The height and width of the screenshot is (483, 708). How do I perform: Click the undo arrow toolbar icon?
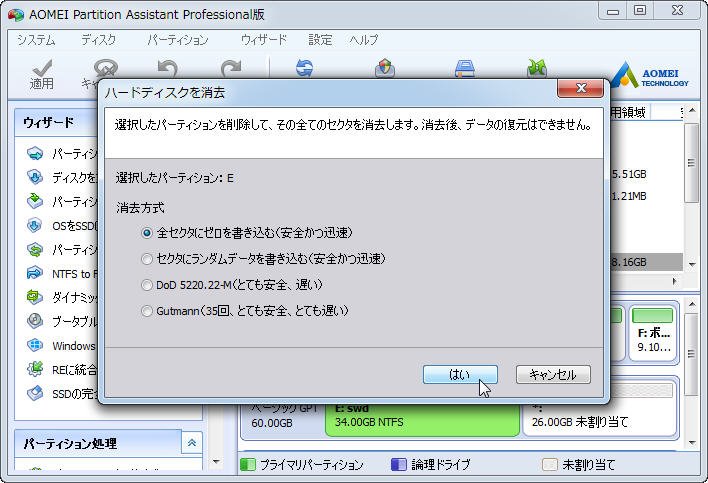point(168,68)
